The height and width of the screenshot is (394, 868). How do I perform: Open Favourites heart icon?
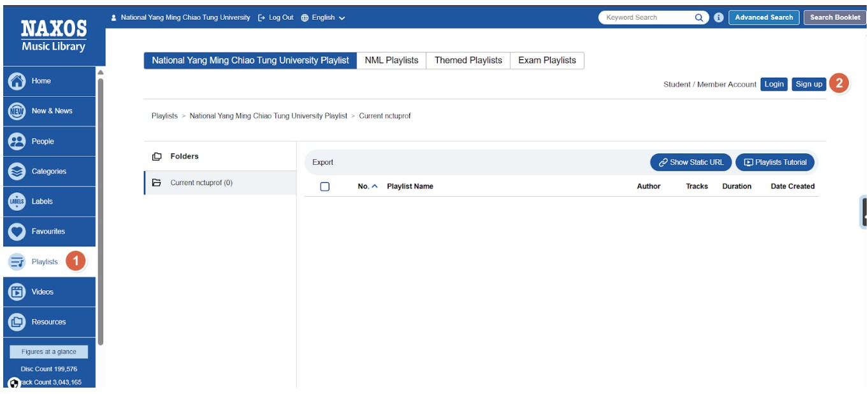(x=17, y=232)
